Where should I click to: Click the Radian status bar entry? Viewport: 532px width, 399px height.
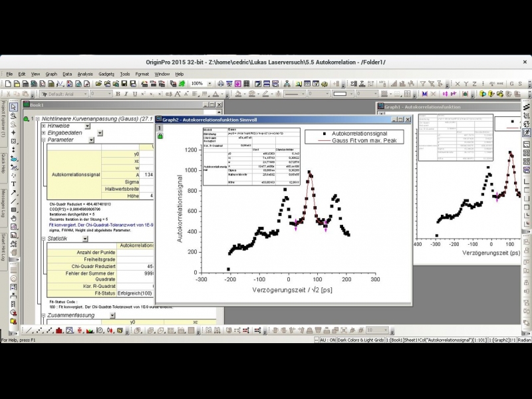pyautogui.click(x=524, y=340)
